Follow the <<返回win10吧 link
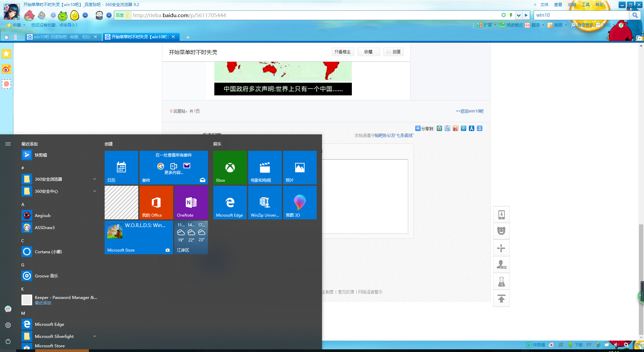644x352 pixels. tap(470, 111)
